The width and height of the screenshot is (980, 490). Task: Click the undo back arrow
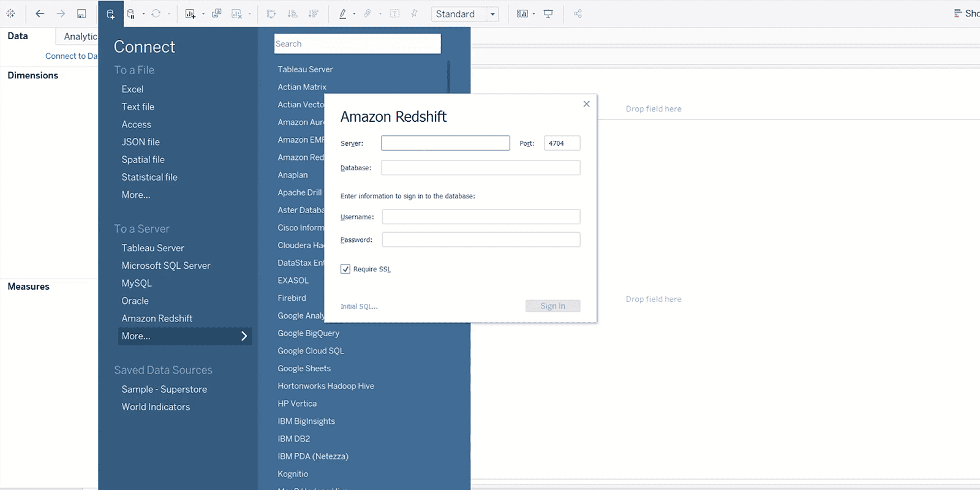point(40,13)
